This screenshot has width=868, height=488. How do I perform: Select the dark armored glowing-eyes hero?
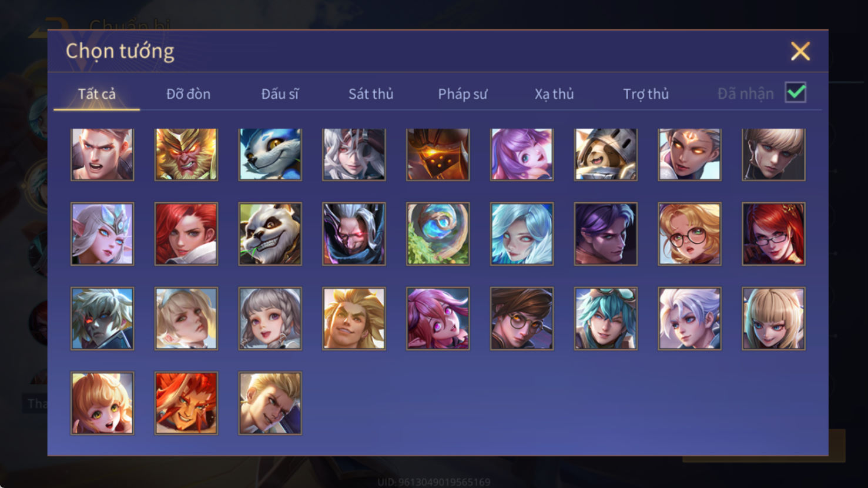438,155
